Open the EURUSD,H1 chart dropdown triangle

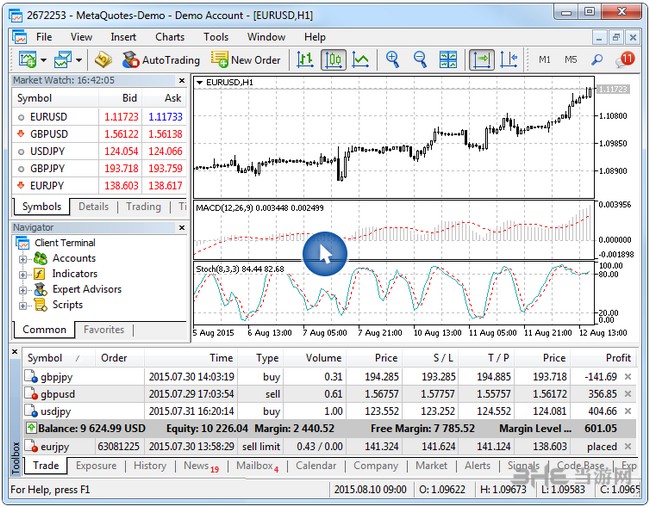coord(199,82)
